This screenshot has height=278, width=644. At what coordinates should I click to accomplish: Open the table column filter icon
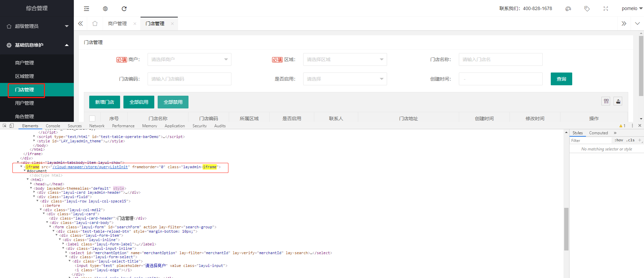606,101
